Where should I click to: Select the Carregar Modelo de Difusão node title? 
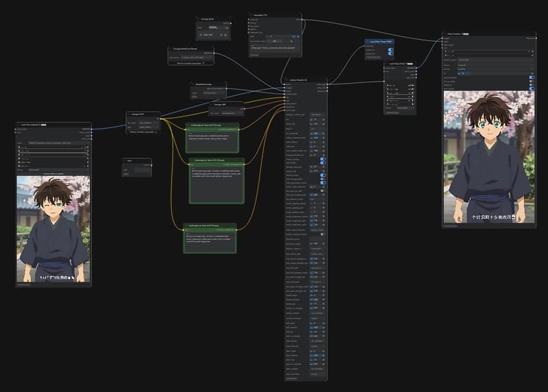pyautogui.click(x=185, y=49)
